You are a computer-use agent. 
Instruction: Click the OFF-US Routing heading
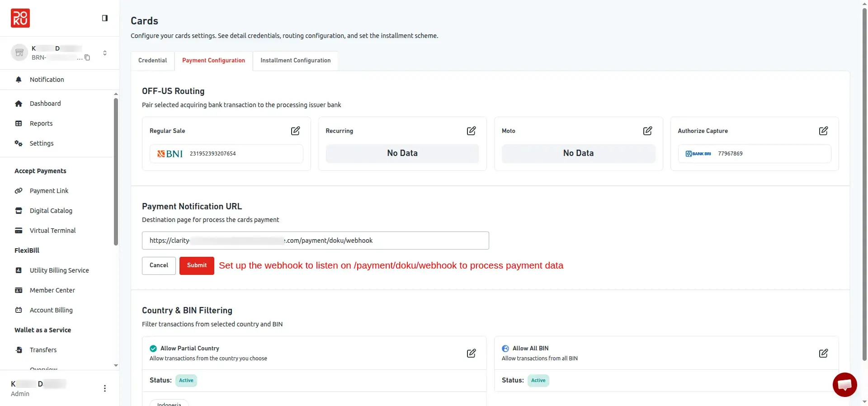tap(173, 91)
